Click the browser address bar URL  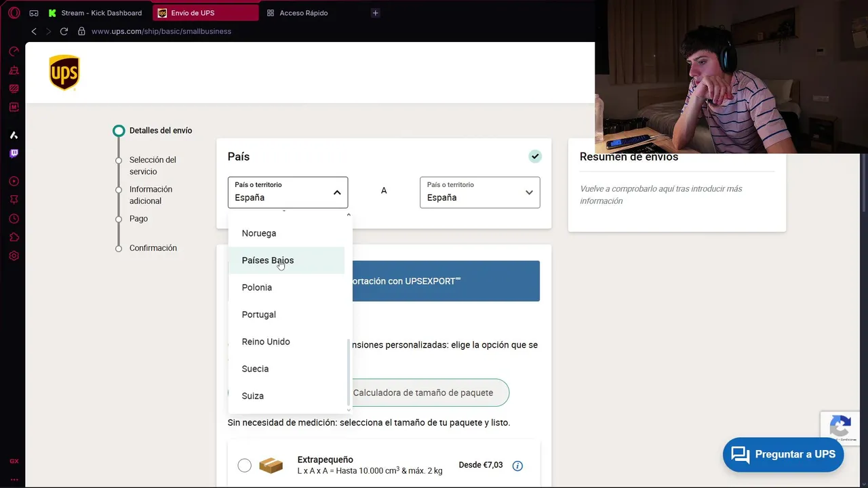161,31
